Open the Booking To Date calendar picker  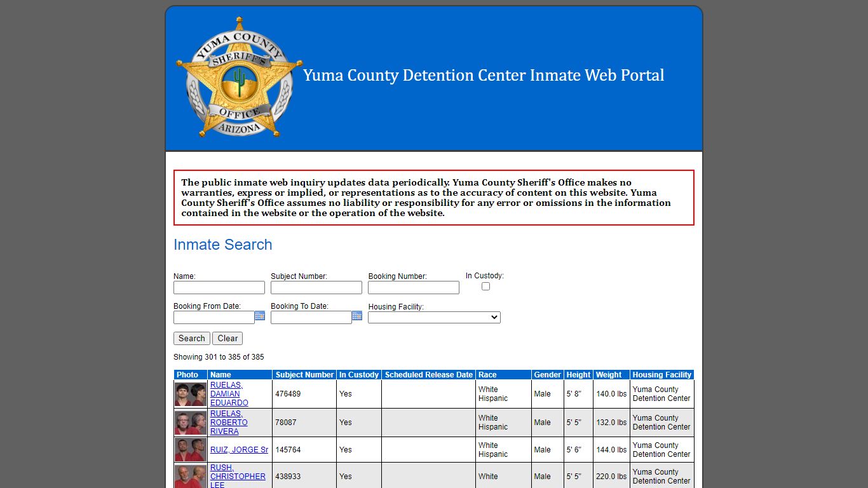pos(357,316)
